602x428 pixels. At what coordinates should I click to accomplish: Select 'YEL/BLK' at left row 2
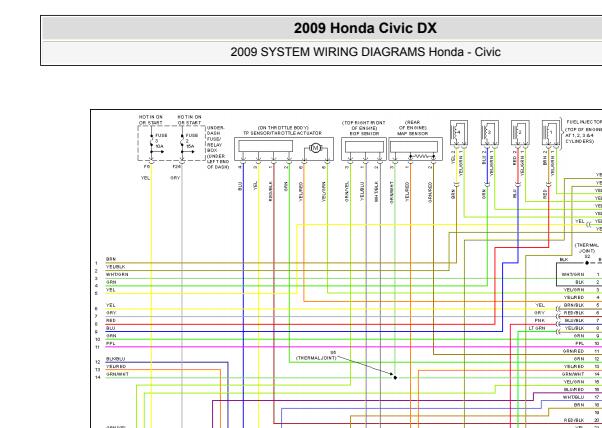(116, 267)
